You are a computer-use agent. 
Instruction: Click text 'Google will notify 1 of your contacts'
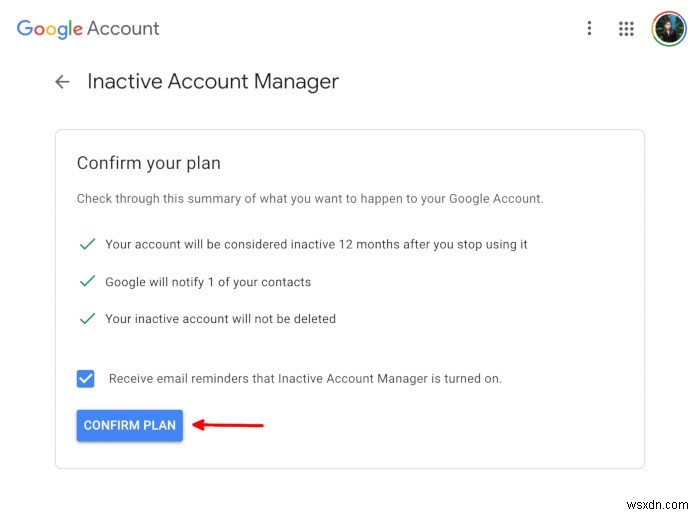208,282
